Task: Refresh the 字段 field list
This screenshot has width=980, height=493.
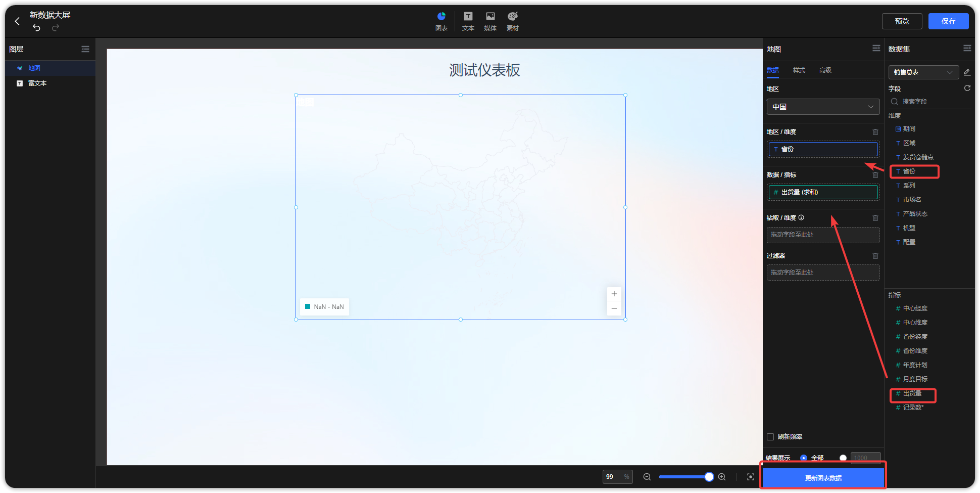Action: click(x=967, y=88)
